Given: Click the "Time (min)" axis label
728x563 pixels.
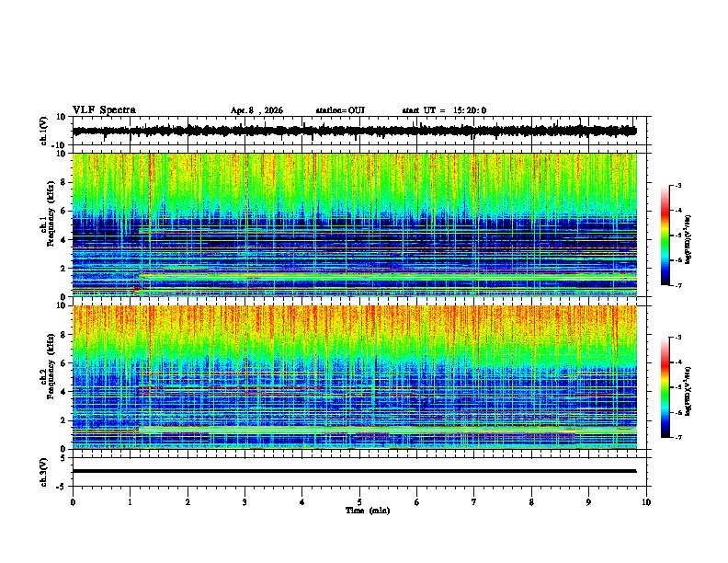Looking at the screenshot, I should (x=368, y=511).
